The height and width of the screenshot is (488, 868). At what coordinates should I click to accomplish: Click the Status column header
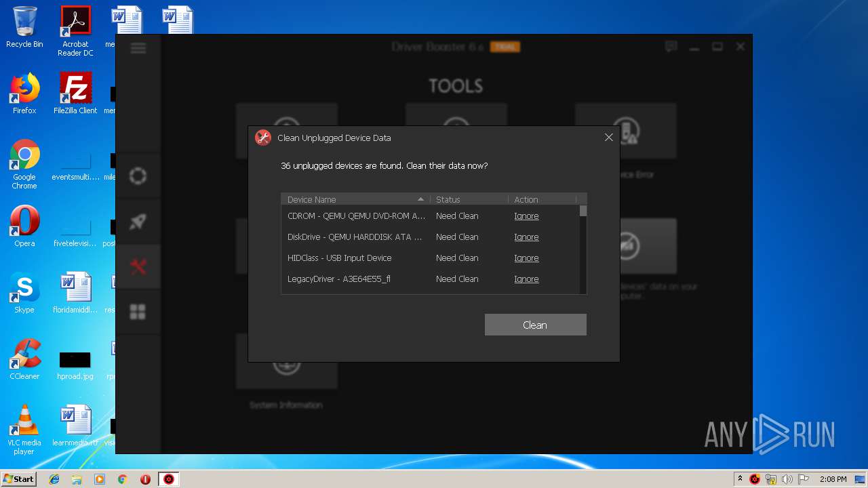tap(469, 199)
